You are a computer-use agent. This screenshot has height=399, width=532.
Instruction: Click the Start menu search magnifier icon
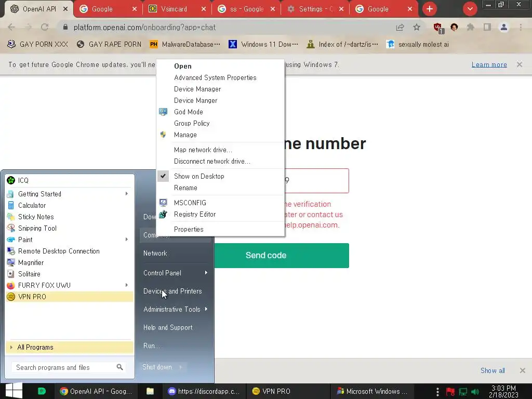tap(119, 367)
